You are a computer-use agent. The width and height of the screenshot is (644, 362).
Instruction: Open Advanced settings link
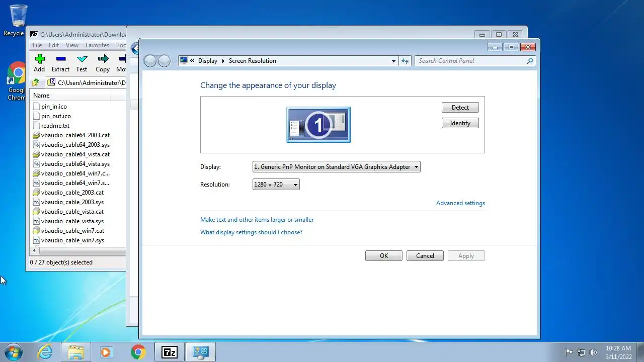460,203
